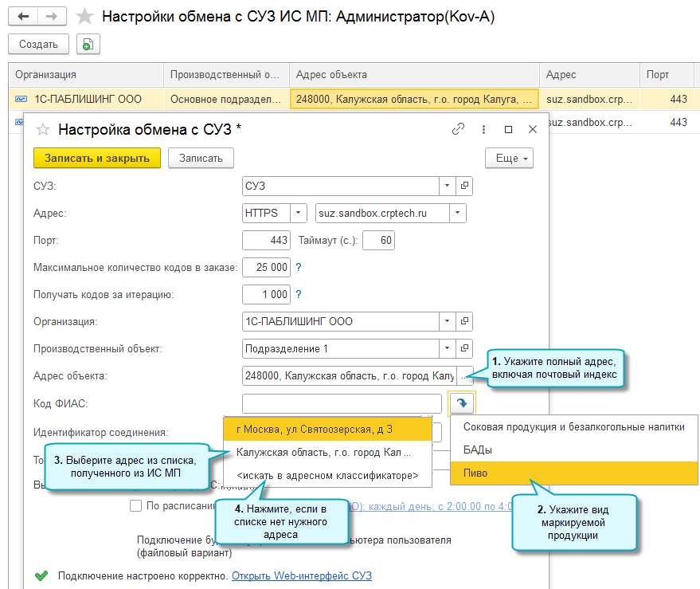Toggle the По расписанию checkbox

(135, 506)
